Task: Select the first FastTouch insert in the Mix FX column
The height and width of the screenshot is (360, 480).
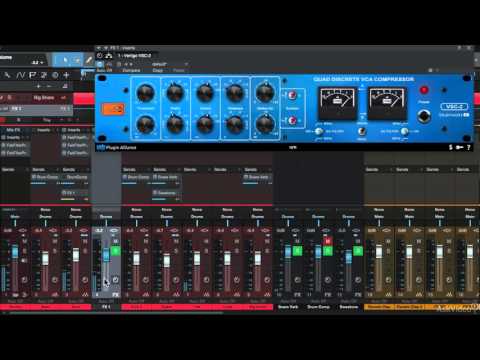Action: click(16, 145)
